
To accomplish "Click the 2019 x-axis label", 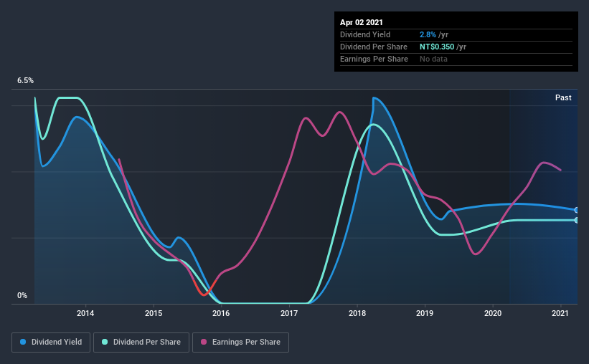I will click(x=425, y=313).
